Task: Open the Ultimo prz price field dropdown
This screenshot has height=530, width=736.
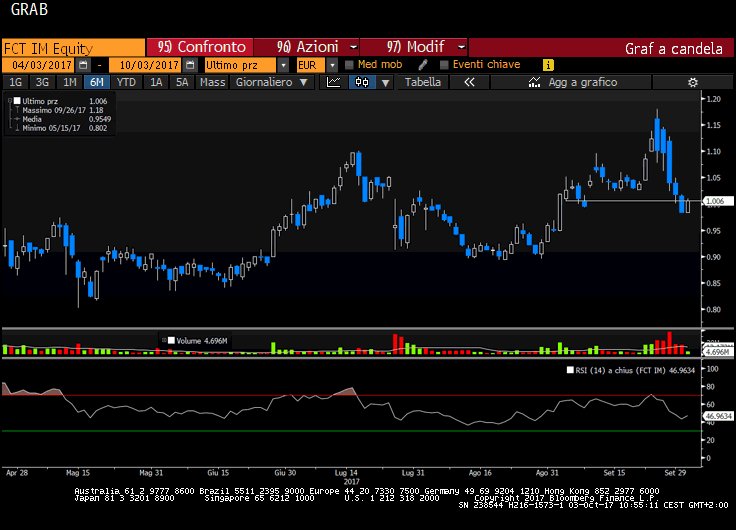Action: pos(285,65)
